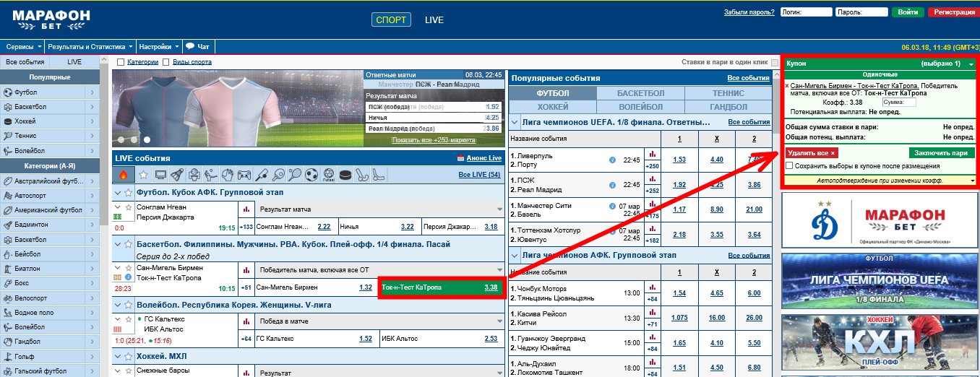This screenshot has height=377, width=980.
Task: Collapse the Купон panel header arrow
Action: pyautogui.click(x=971, y=64)
